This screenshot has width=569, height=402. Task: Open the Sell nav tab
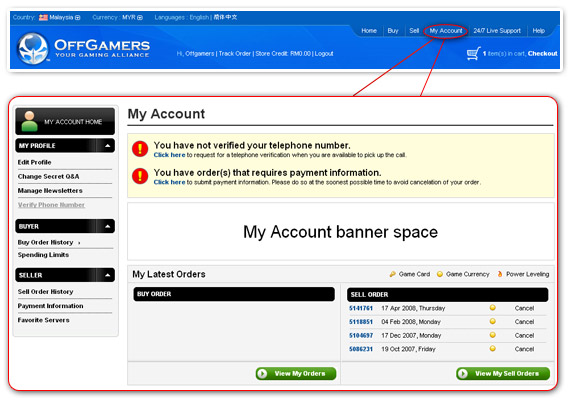pyautogui.click(x=414, y=31)
